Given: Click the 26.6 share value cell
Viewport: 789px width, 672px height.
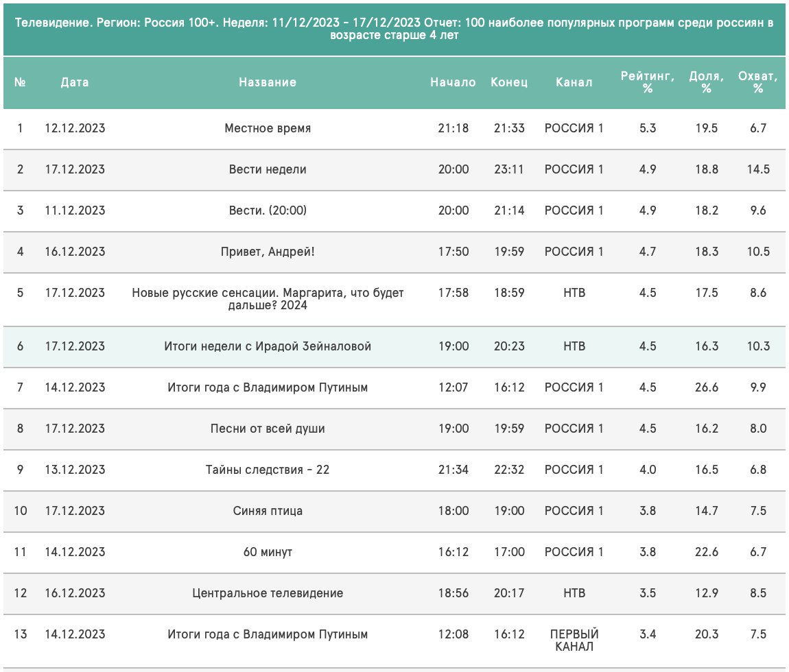Looking at the screenshot, I should pos(706,387).
